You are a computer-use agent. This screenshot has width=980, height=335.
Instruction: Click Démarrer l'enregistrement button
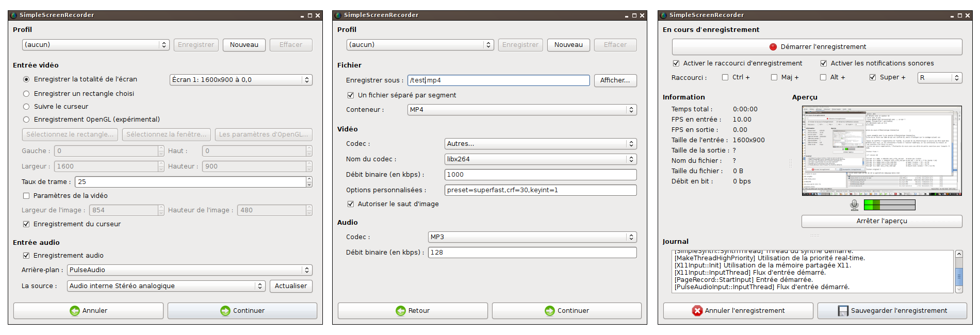817,47
